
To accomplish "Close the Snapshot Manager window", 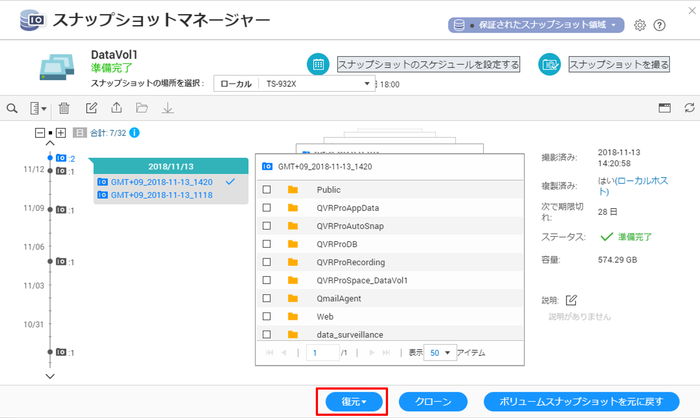I will point(692,10).
